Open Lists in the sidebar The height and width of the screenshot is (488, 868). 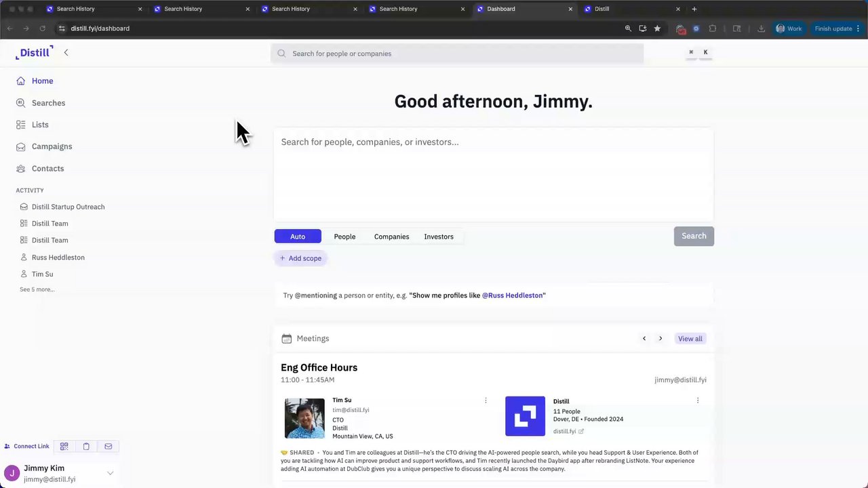tap(40, 125)
